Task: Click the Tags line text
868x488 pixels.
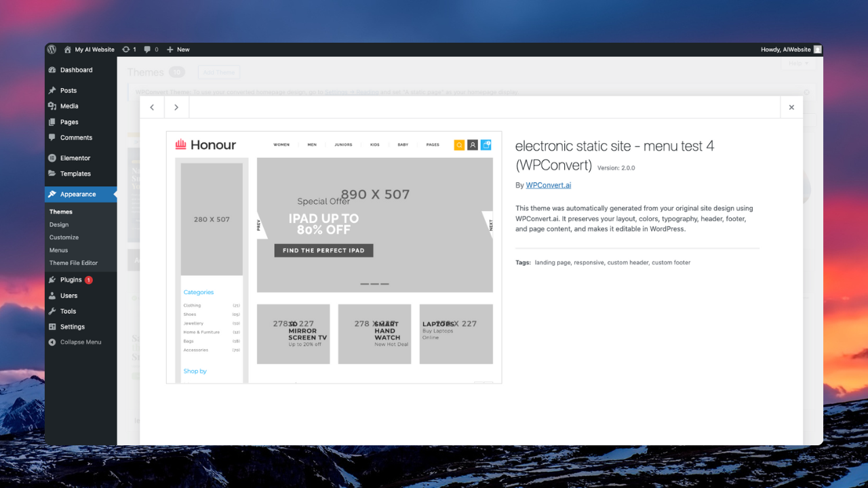Action: click(x=603, y=262)
